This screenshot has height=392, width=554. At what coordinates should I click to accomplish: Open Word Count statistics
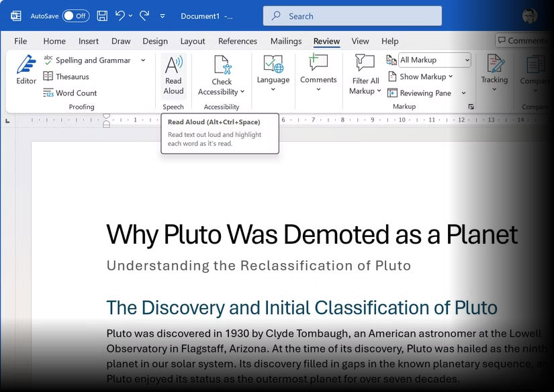coord(76,93)
